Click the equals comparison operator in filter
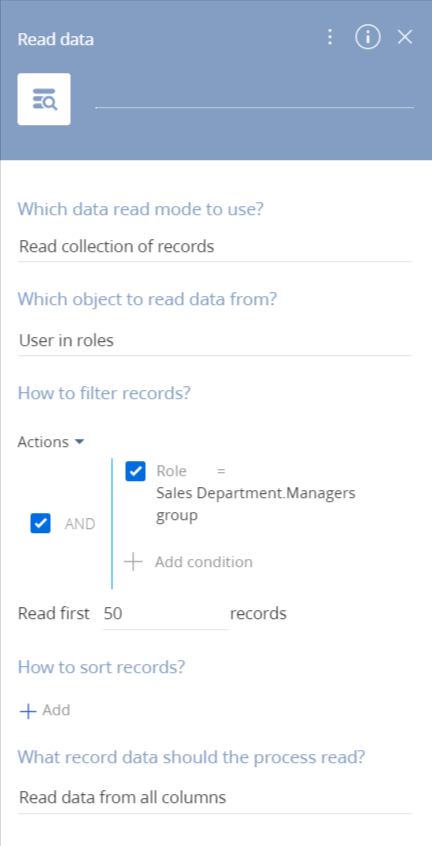 220,471
